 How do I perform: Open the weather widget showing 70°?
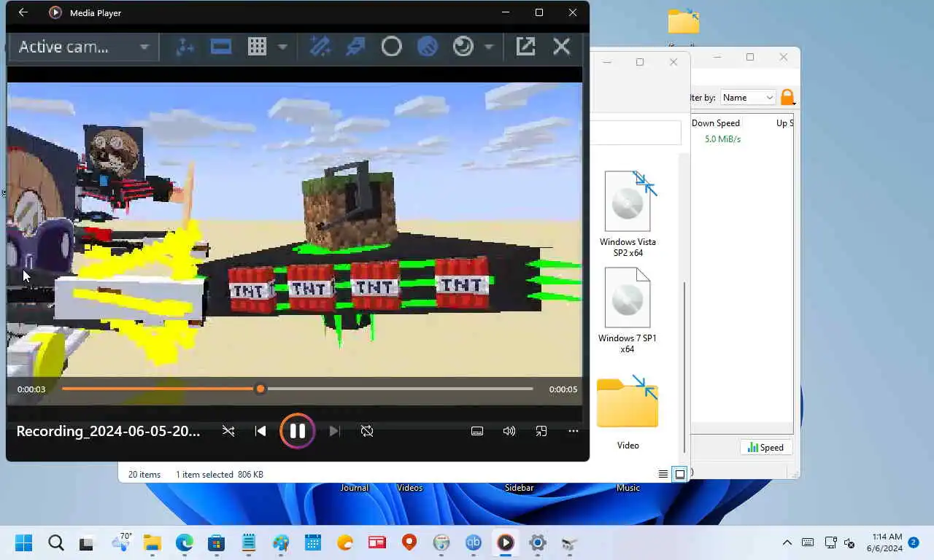pyautogui.click(x=121, y=542)
